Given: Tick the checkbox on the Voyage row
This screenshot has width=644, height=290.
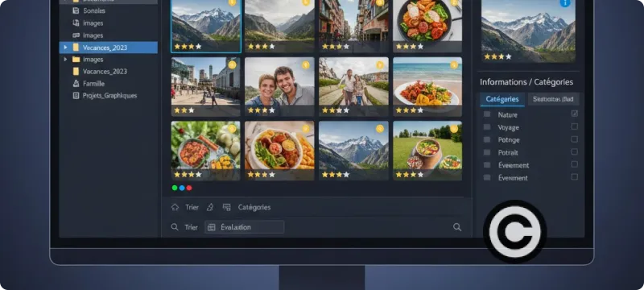Looking at the screenshot, I should tap(575, 126).
